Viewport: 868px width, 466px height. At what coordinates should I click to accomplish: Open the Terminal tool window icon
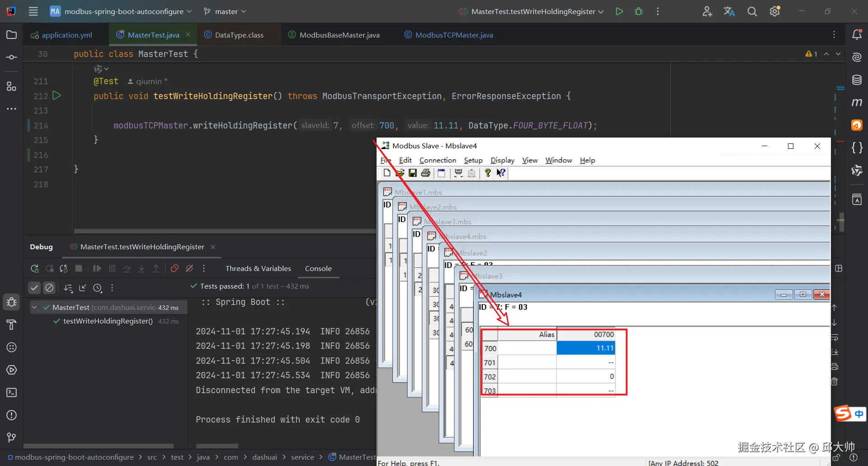pos(12,393)
